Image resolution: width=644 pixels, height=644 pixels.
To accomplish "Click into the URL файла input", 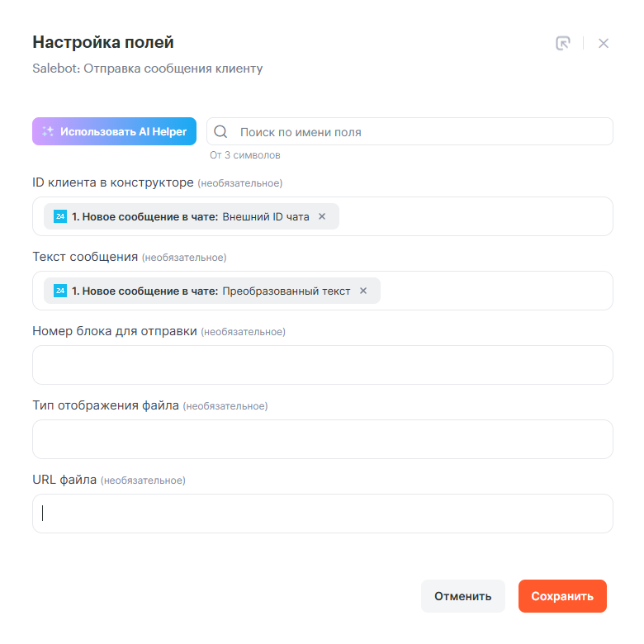I will (x=322, y=514).
